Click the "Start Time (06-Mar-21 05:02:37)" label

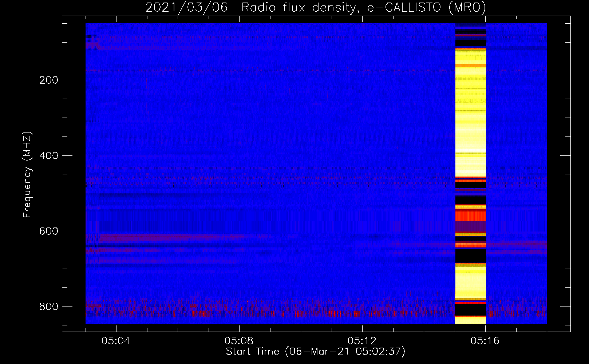(316, 352)
